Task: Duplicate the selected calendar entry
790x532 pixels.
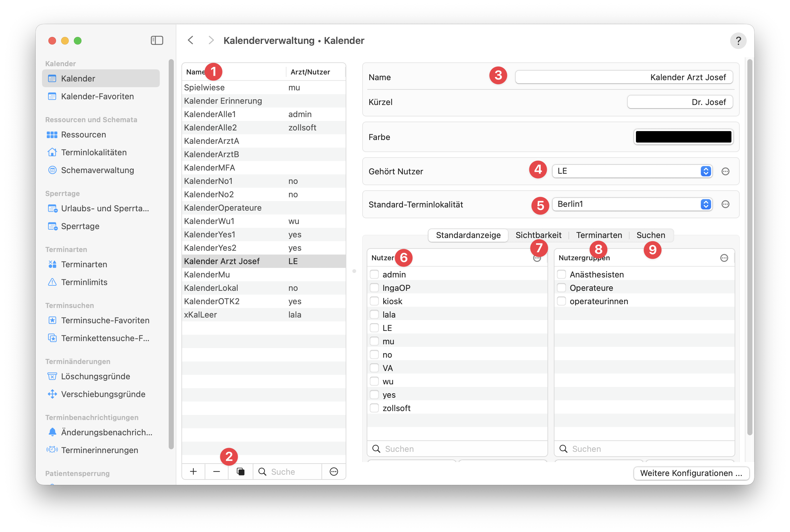Action: point(241,472)
